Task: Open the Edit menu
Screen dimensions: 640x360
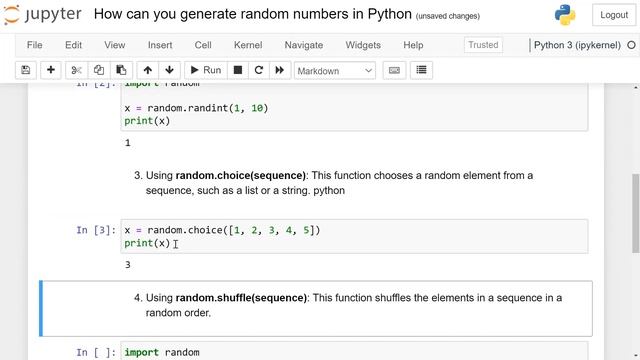Action: [x=73, y=45]
